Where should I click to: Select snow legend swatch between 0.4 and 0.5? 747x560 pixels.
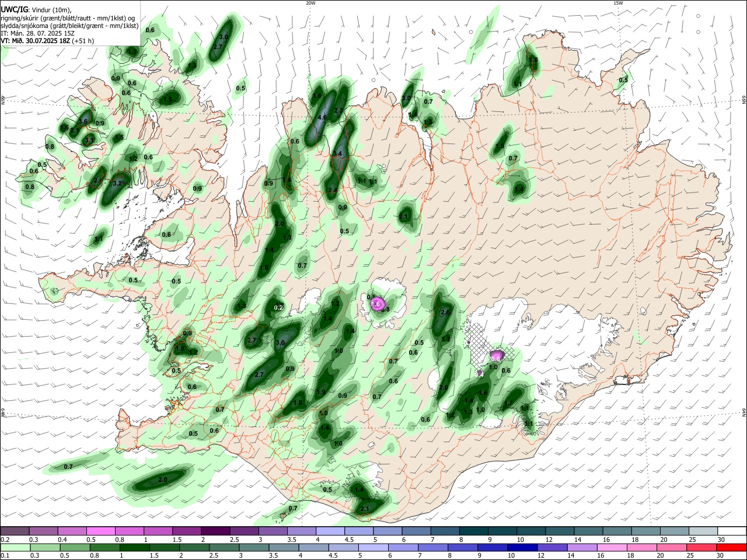(72, 531)
